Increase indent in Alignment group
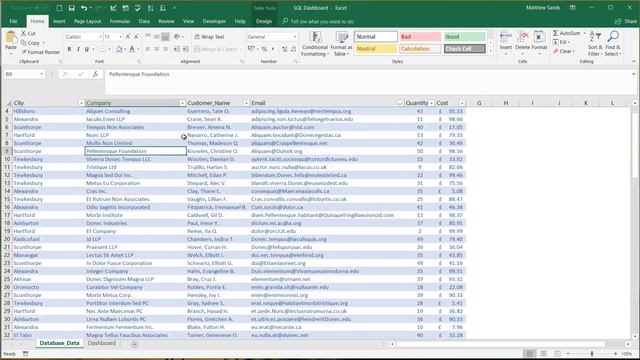This screenshot has width=640, height=360. 185,49
